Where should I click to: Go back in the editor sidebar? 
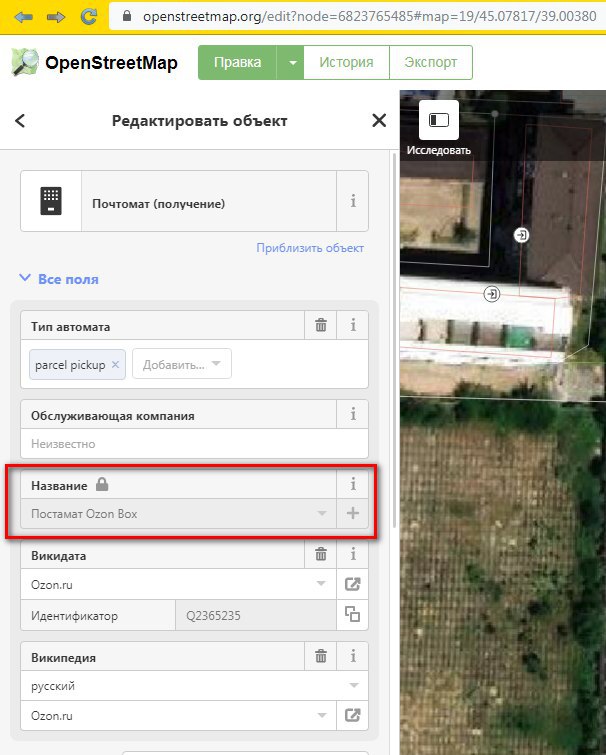20,120
